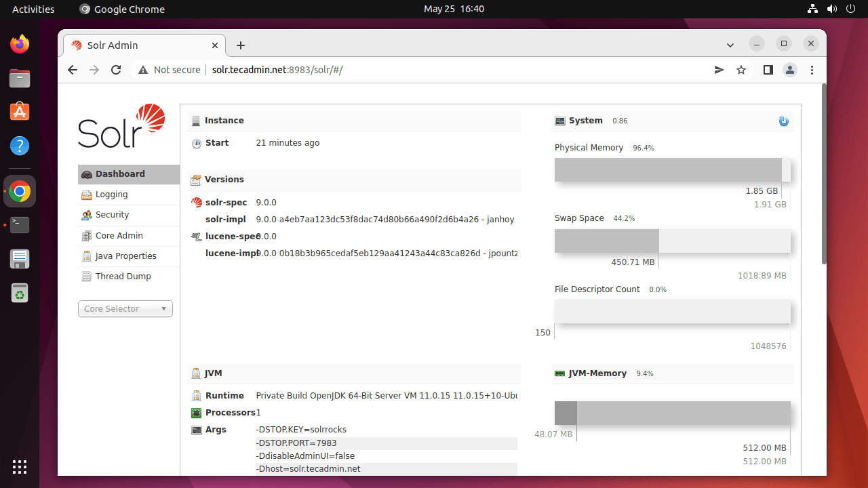868x488 pixels.
Task: Click the Logging sidebar icon
Action: click(87, 195)
